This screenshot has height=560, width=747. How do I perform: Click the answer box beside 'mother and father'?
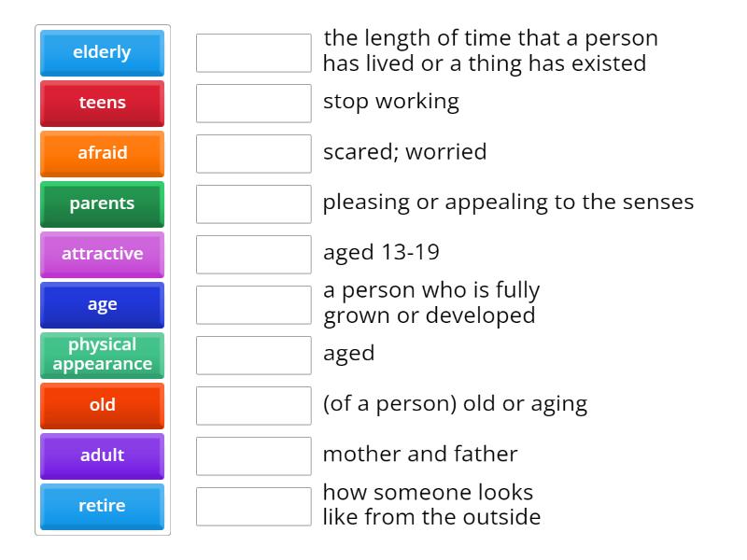pyautogui.click(x=253, y=455)
